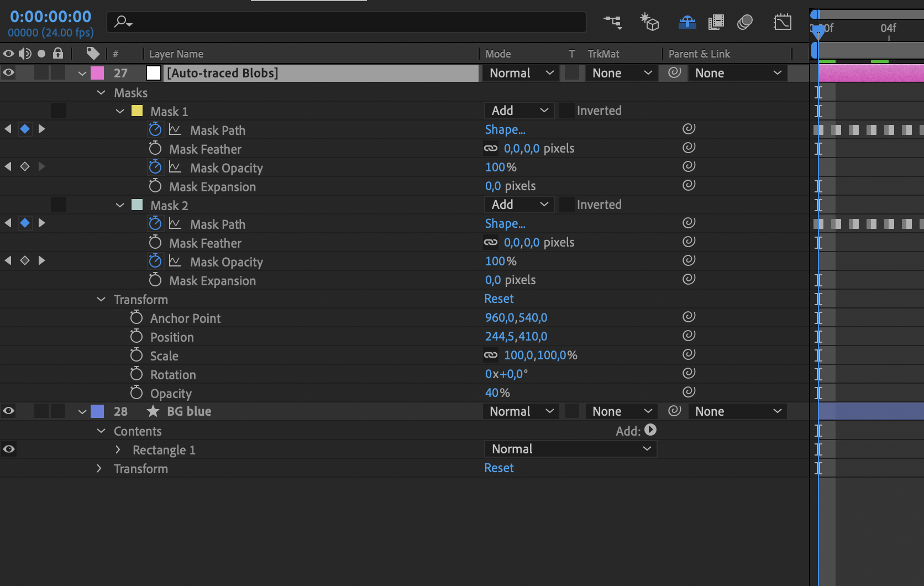Hide Rectangle 1 inside BG blue
924x586 pixels.
(x=8, y=449)
